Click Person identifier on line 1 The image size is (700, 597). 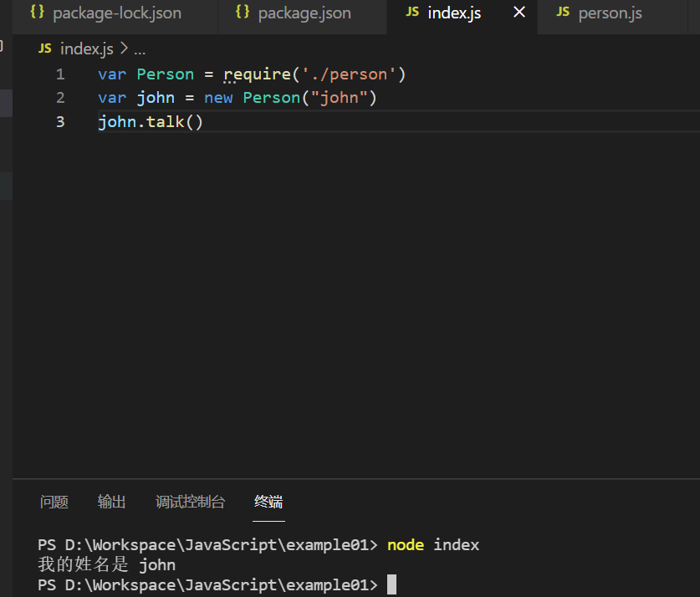click(166, 74)
